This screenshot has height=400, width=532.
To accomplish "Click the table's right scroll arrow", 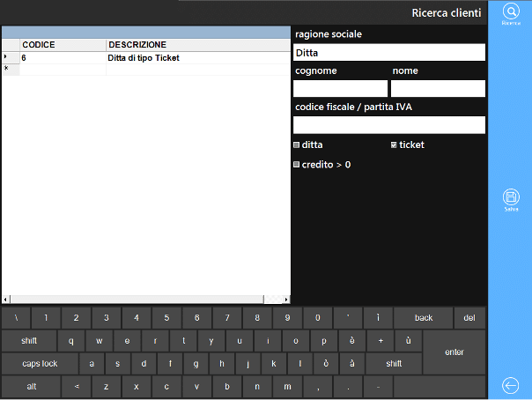I will coord(286,300).
